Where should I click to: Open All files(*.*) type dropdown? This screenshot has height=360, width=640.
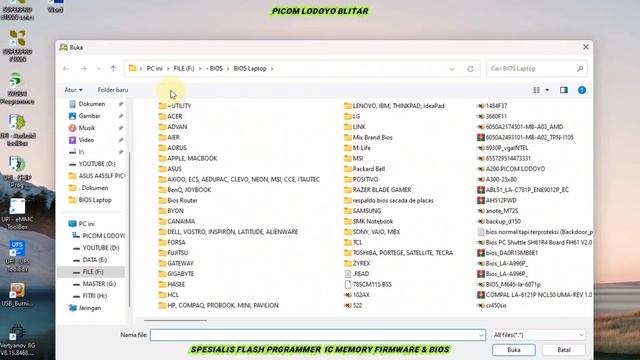pos(538,335)
